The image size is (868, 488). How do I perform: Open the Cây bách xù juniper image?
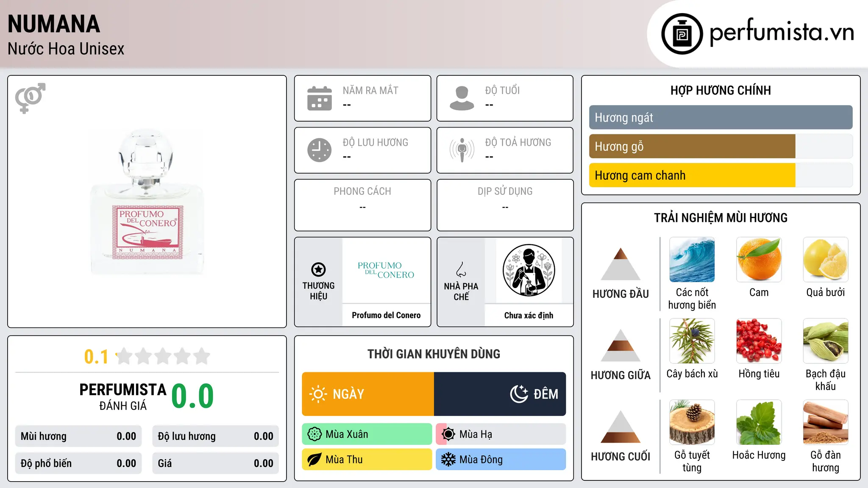pyautogui.click(x=692, y=341)
